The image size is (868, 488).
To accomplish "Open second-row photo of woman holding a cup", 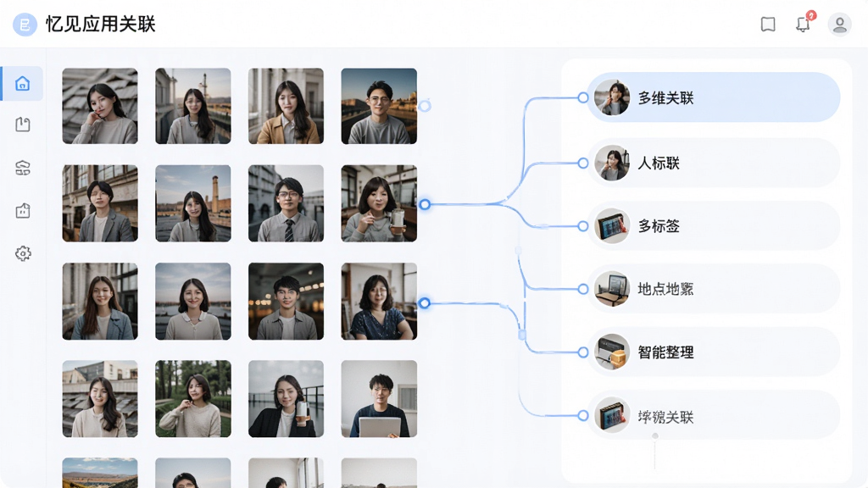I will tap(379, 203).
